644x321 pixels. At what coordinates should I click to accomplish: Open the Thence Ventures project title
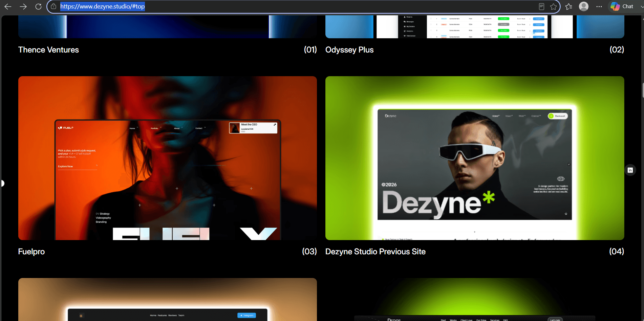click(48, 50)
